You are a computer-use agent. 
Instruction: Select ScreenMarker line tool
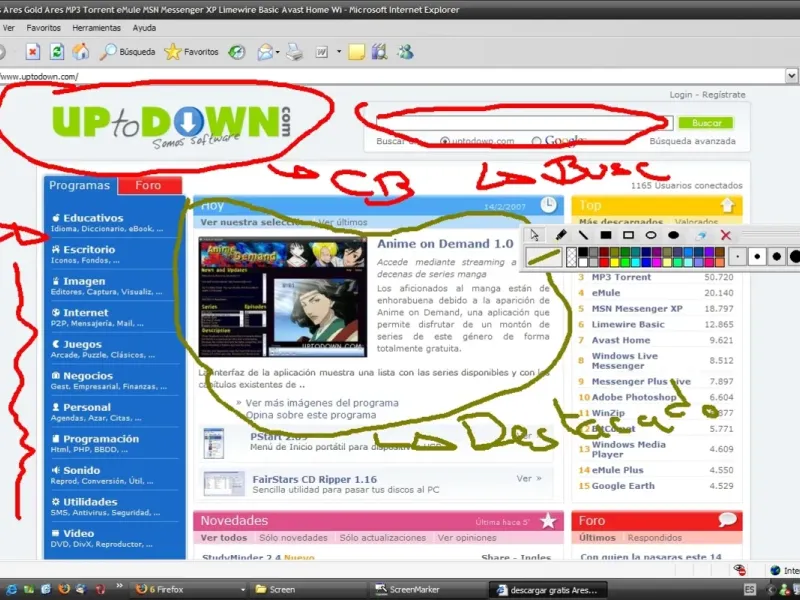point(583,235)
